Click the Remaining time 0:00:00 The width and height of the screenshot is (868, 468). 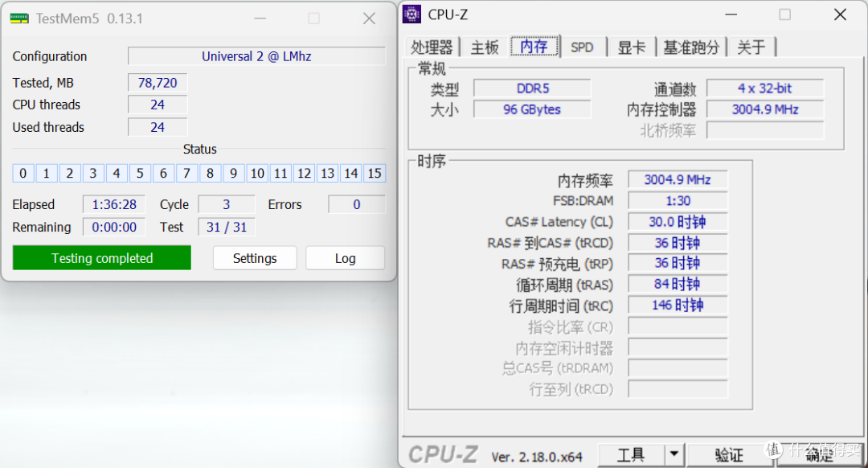point(114,227)
